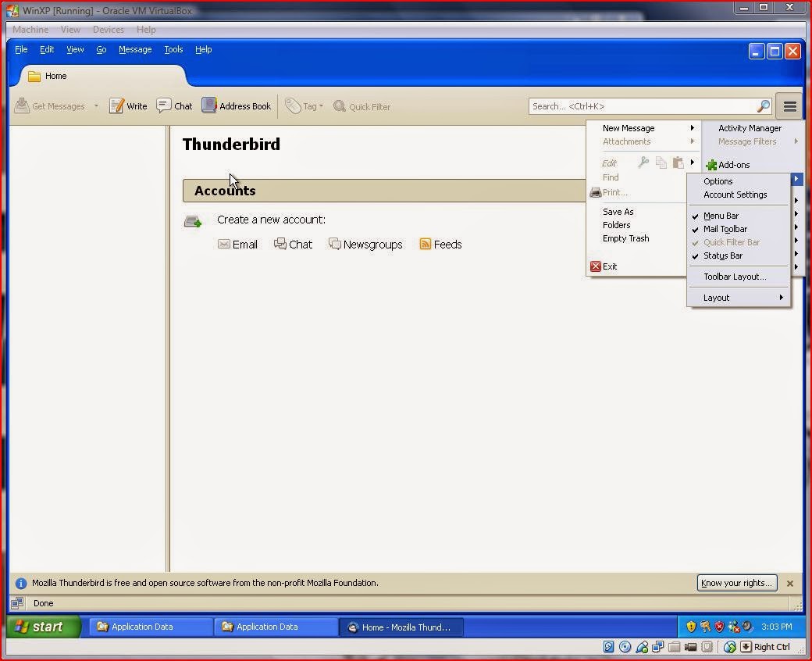Toggle the Menu Bar checkmark option
Viewport: 812px width, 661px height.
point(738,216)
